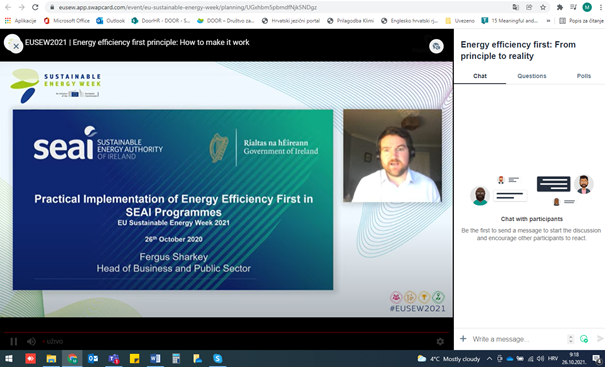Screen dimensions: 605x367
Task: Open the Polls tab
Action: (583, 76)
